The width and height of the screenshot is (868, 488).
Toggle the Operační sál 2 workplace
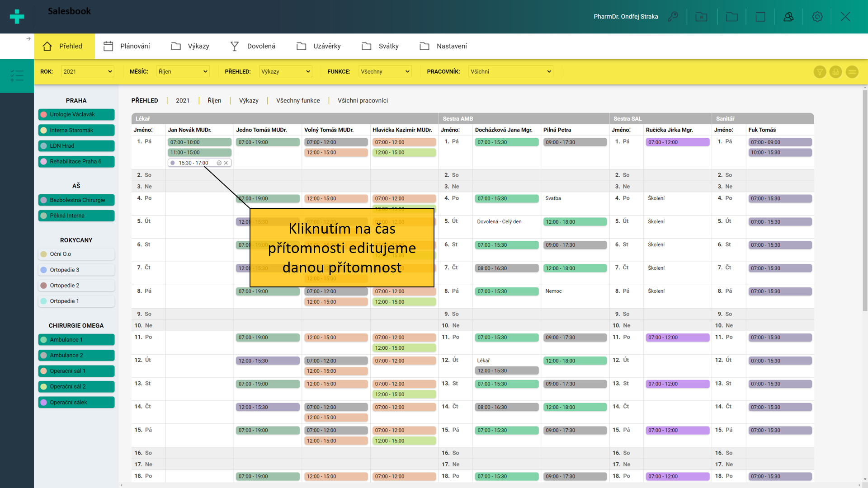point(76,387)
